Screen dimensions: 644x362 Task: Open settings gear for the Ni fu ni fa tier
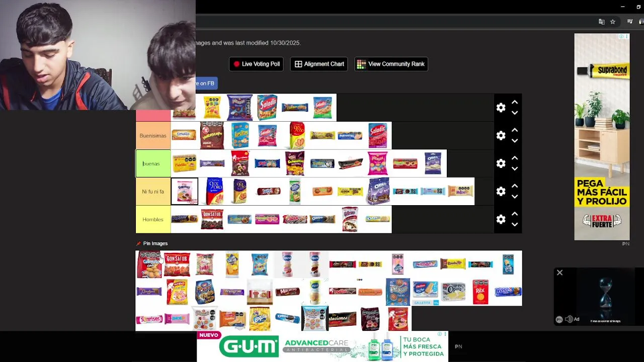coord(501,192)
